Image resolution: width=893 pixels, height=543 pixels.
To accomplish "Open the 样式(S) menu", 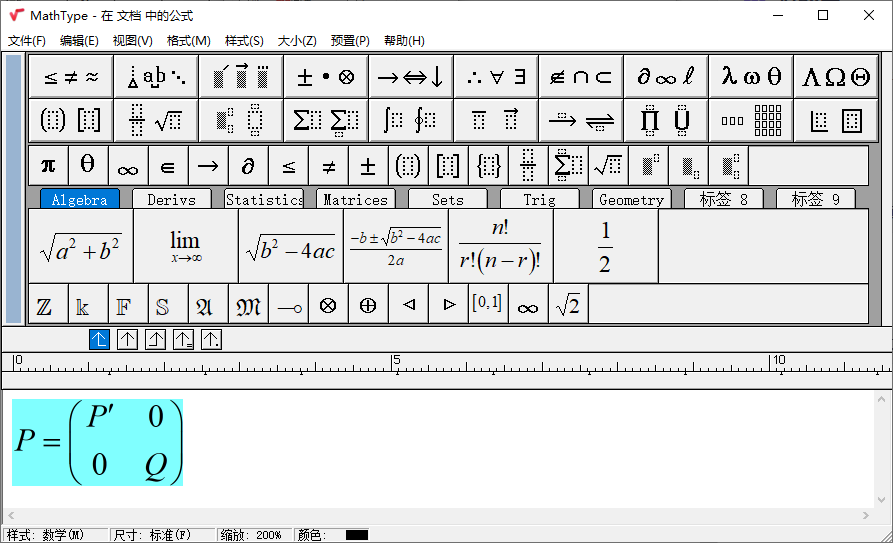I will click(244, 41).
